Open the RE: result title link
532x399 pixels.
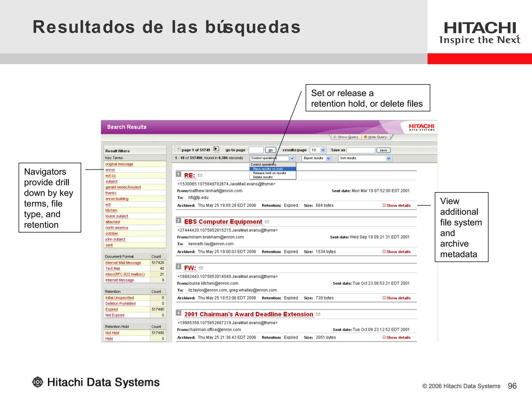click(190, 176)
